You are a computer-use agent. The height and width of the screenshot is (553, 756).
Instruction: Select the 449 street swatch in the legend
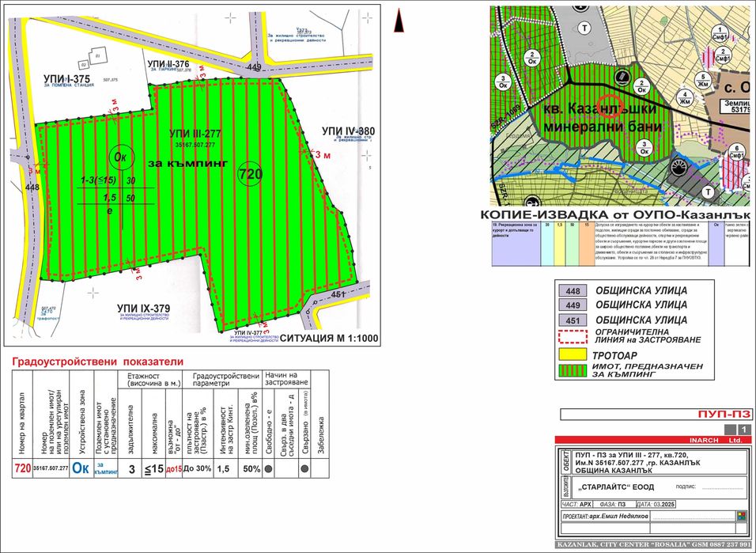coord(573,305)
